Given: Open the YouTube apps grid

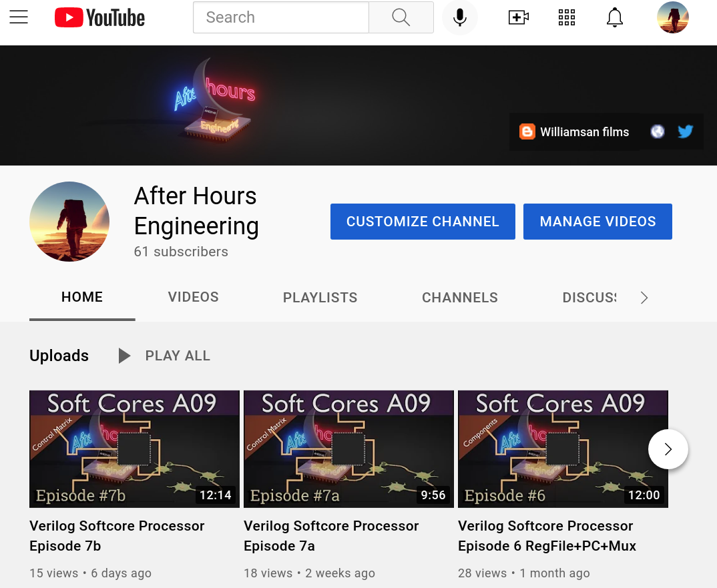Looking at the screenshot, I should pos(567,17).
